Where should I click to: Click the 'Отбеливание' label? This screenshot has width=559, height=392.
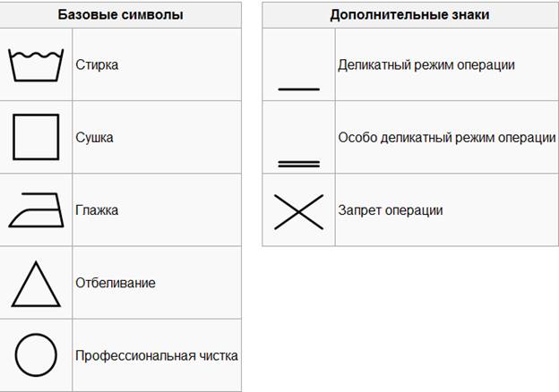tap(116, 283)
